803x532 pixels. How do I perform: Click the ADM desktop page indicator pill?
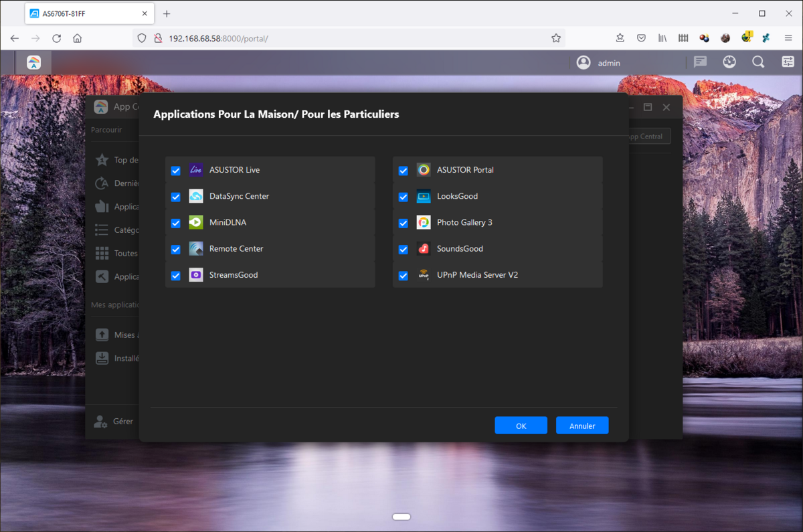(401, 517)
